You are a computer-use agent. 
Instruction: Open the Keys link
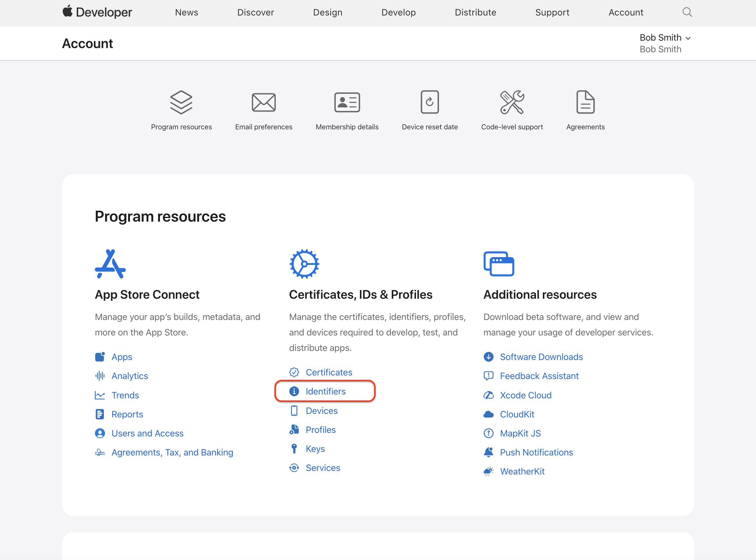point(315,449)
